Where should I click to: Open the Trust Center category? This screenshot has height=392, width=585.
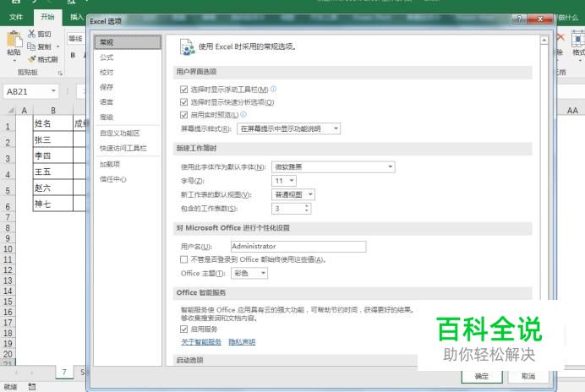[128, 179]
